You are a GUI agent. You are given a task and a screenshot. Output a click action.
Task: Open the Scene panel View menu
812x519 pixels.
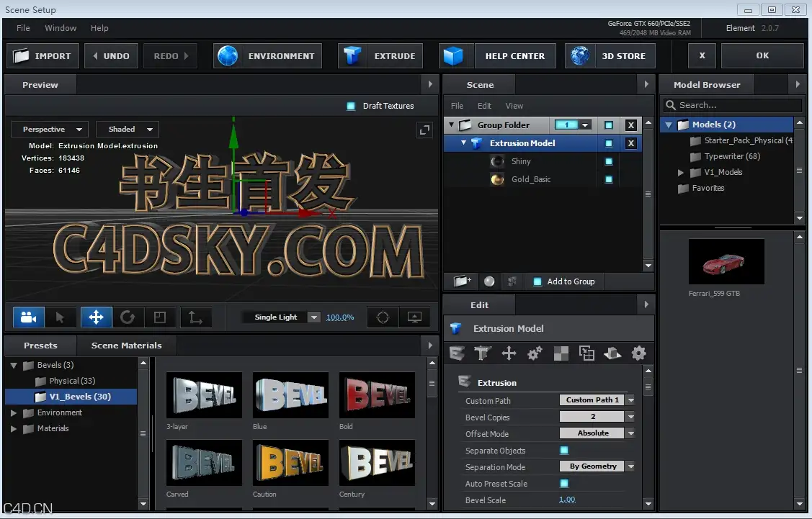point(514,106)
